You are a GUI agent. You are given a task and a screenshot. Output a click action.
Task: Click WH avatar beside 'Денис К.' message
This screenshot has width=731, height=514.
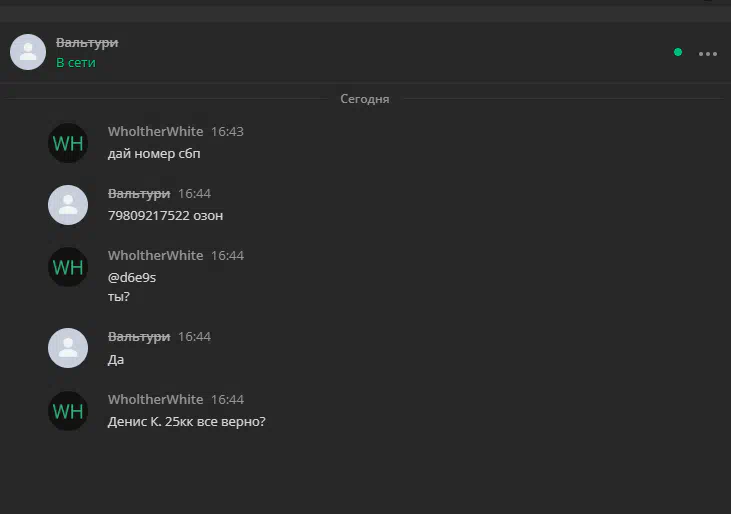68,411
